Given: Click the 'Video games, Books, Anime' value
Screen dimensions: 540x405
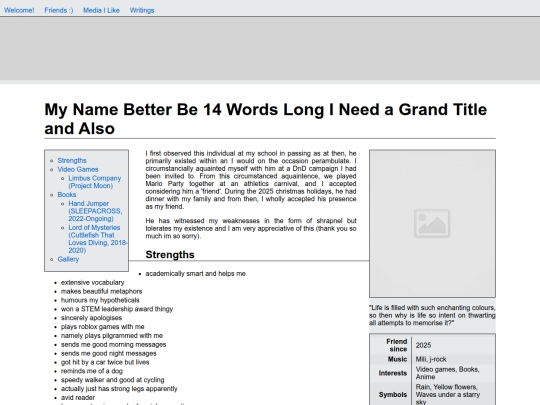Looking at the screenshot, I should 447,373.
